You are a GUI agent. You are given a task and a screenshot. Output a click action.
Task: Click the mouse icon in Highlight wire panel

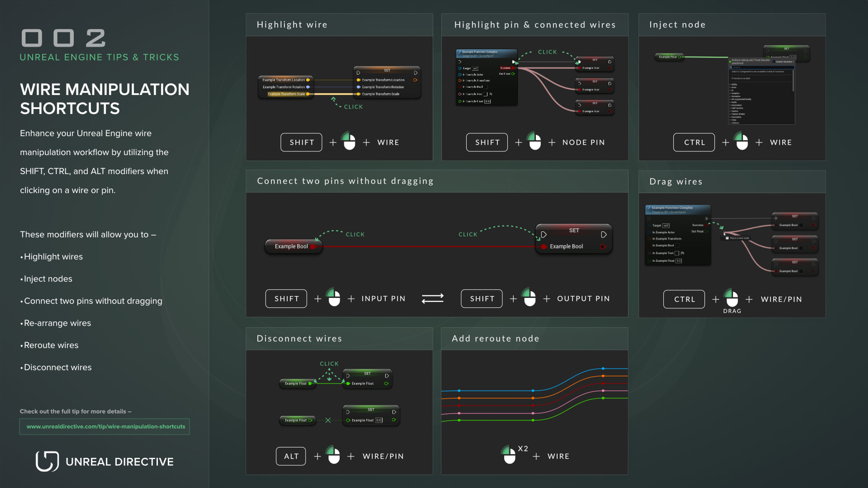349,142
